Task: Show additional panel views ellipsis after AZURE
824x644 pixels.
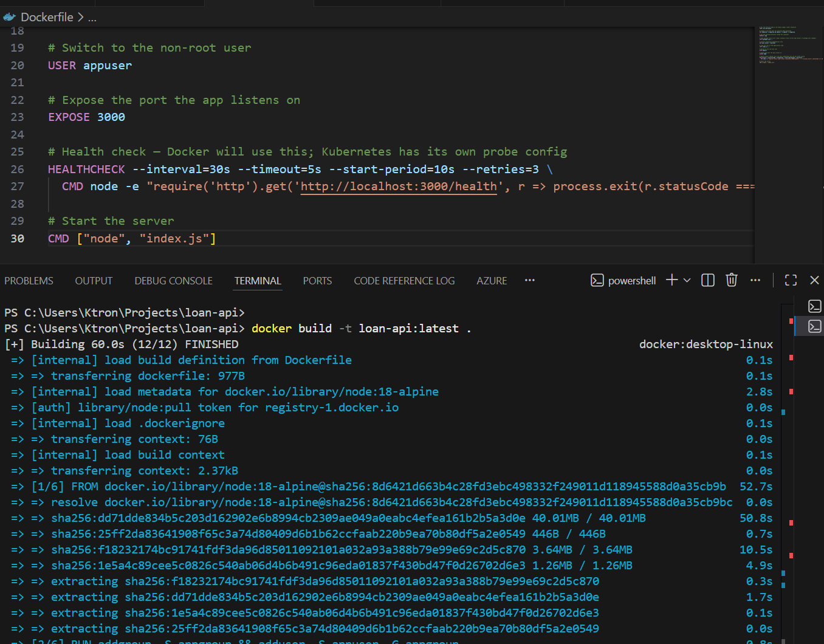Action: pyautogui.click(x=529, y=280)
